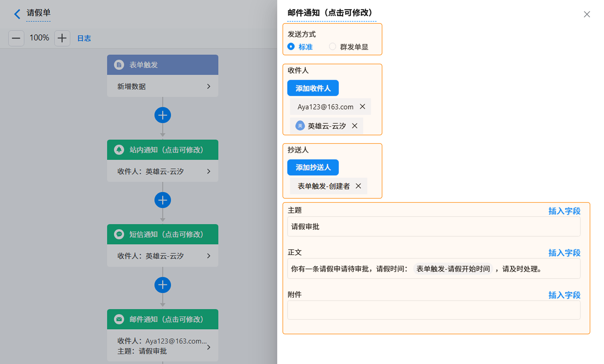This screenshot has width=604, height=364.
Task: Add a node below 表单触发
Action: point(162,115)
